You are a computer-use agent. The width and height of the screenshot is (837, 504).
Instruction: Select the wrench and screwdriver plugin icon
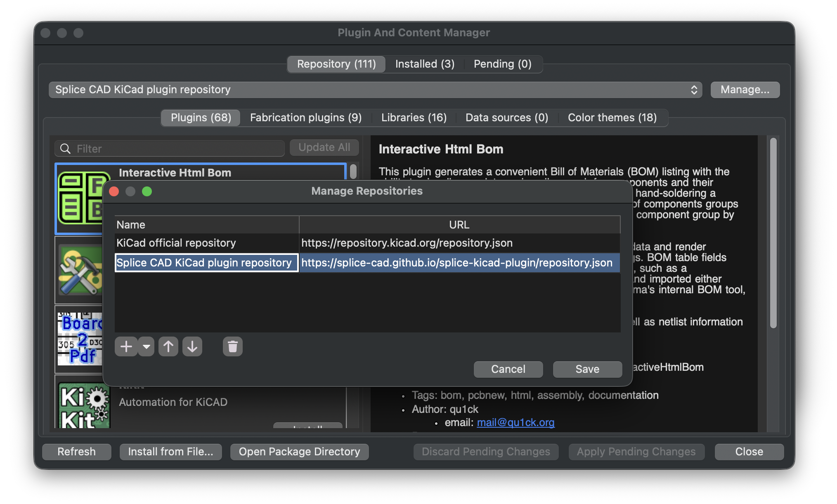tap(80, 270)
